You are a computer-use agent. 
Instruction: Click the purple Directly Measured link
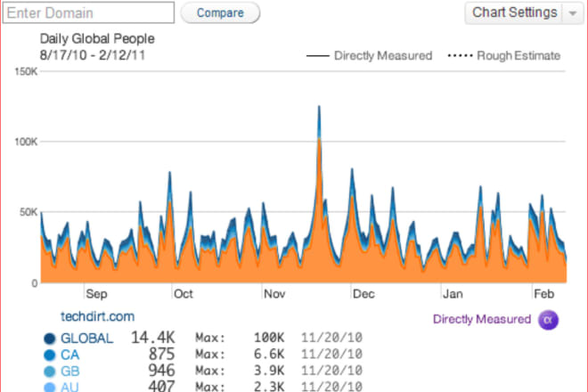(482, 319)
